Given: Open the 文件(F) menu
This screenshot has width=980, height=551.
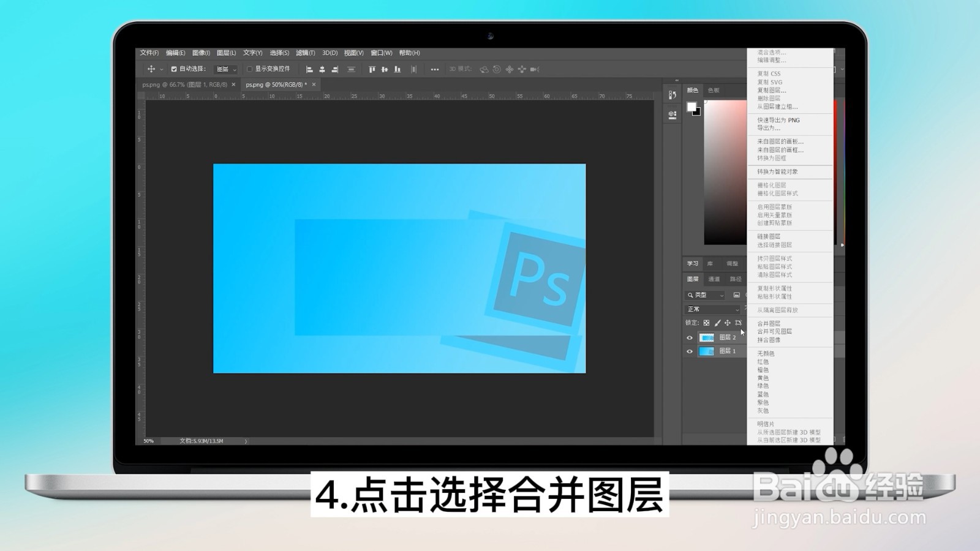Looking at the screenshot, I should click(x=149, y=53).
